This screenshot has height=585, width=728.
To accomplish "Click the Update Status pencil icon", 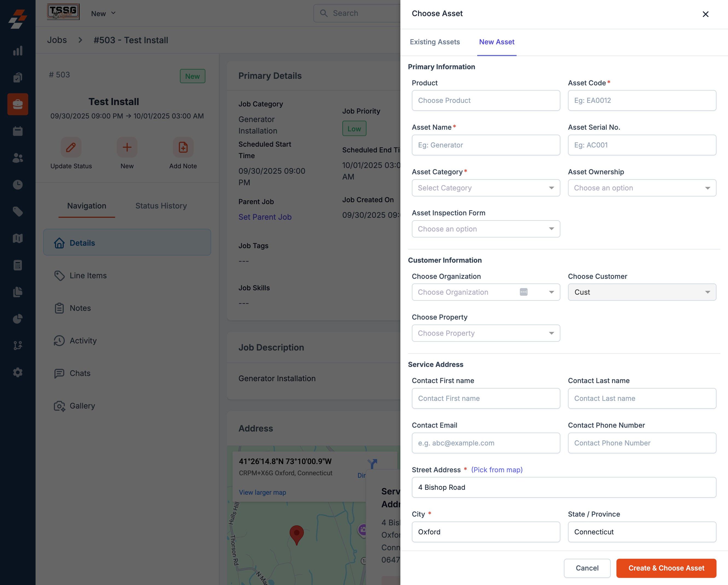I will [71, 147].
